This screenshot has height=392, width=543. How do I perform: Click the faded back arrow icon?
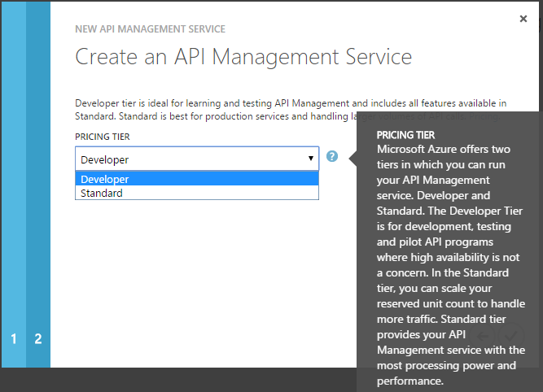click(x=483, y=335)
